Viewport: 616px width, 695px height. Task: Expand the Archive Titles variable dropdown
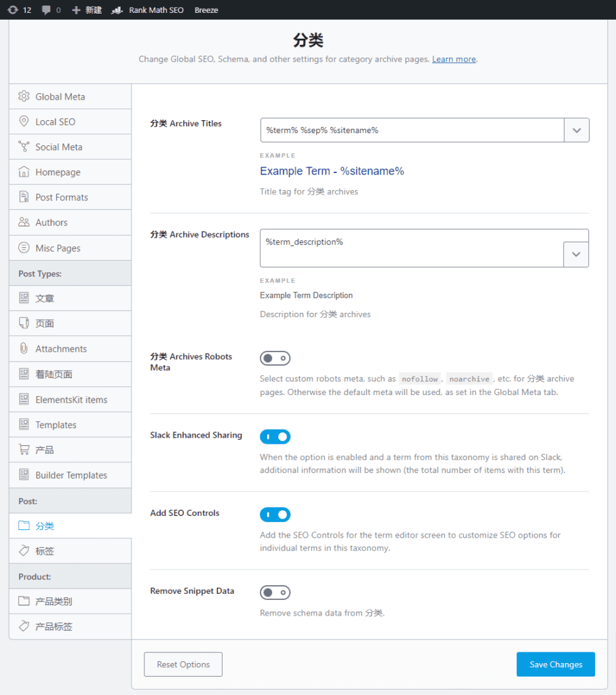pyautogui.click(x=577, y=130)
